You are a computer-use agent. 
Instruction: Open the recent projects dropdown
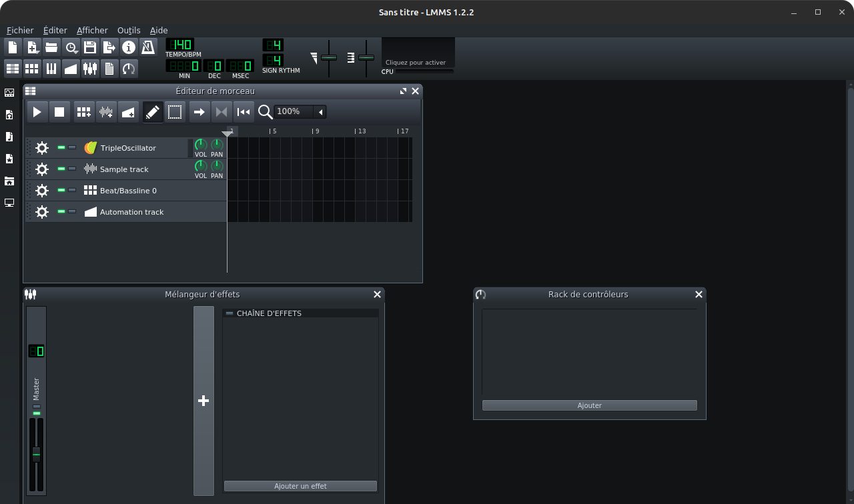pos(71,47)
